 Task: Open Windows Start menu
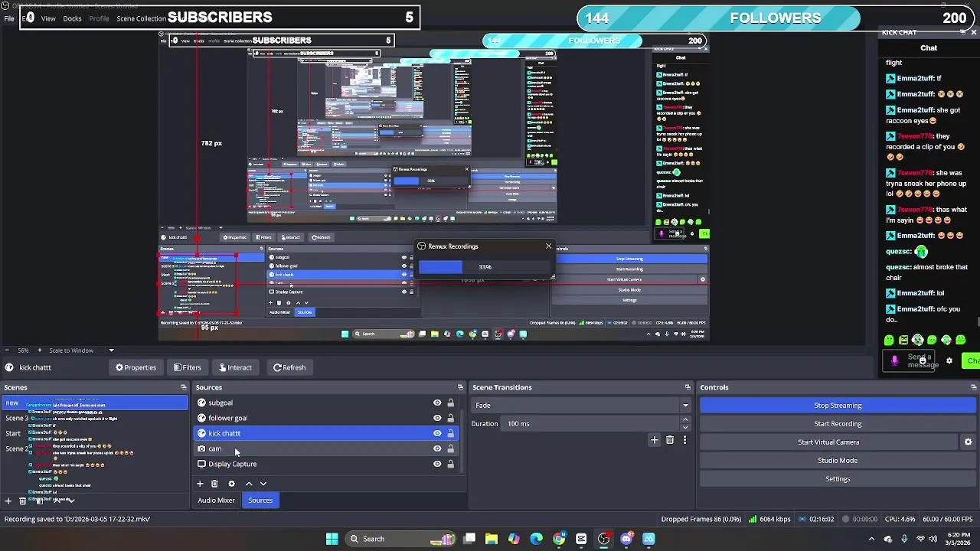pos(332,539)
